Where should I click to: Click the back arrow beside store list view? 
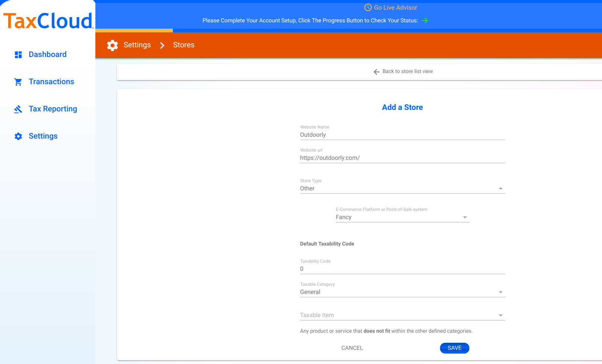click(x=377, y=72)
